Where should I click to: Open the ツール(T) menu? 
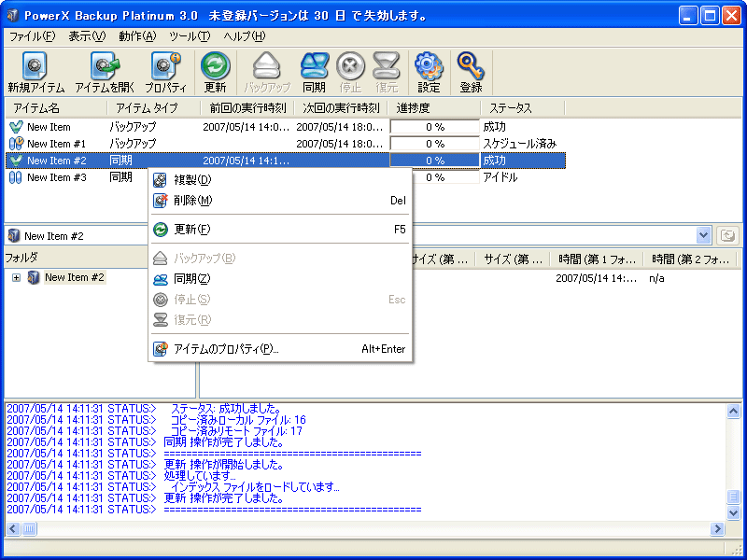click(x=190, y=36)
